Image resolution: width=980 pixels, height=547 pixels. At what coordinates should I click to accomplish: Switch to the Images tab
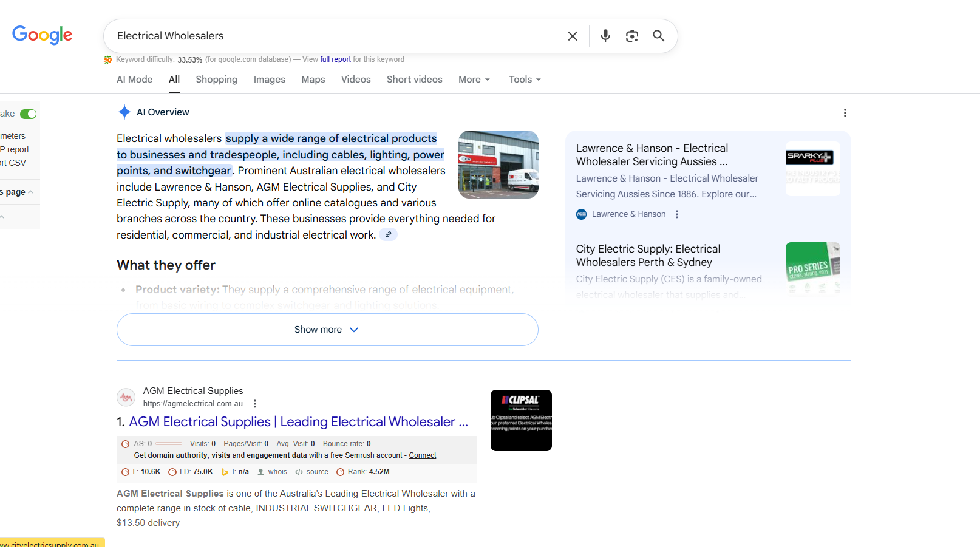click(269, 80)
